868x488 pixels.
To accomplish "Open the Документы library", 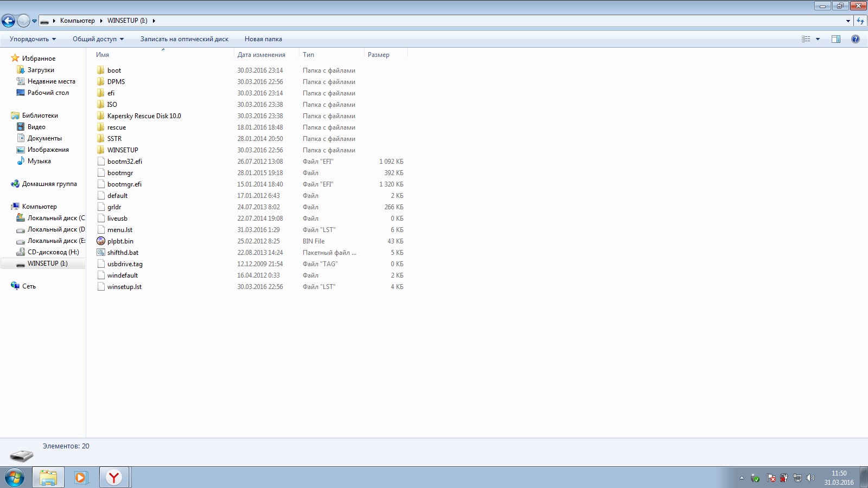I will point(44,138).
